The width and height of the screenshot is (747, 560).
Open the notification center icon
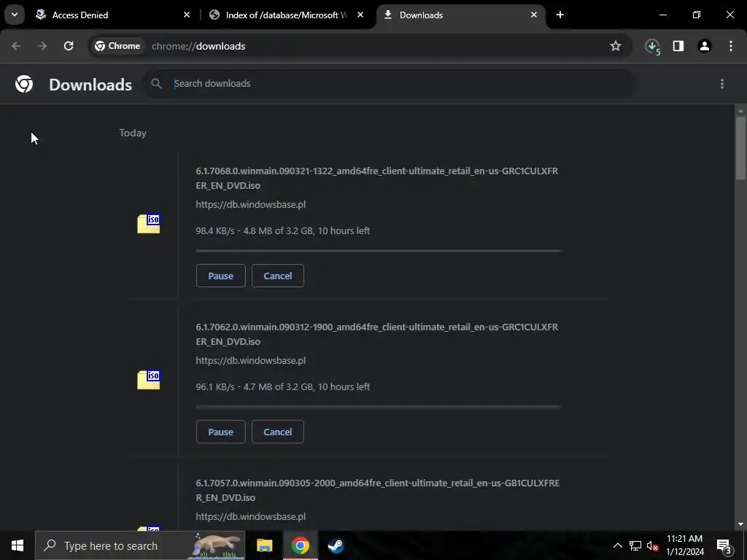coord(724,547)
